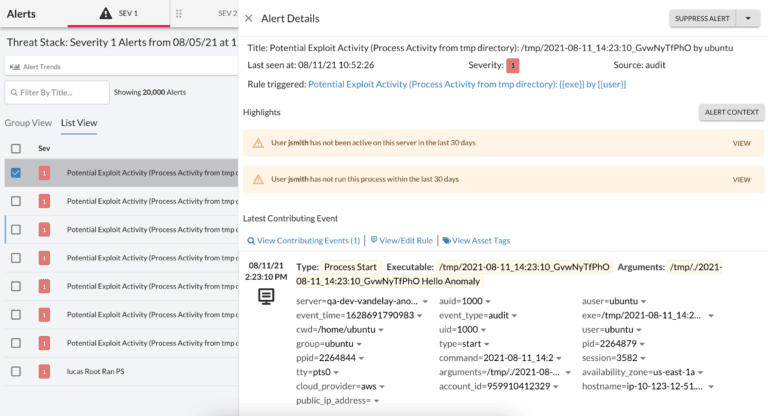
Task: Click the Alert Trends chart icon
Action: coord(14,67)
